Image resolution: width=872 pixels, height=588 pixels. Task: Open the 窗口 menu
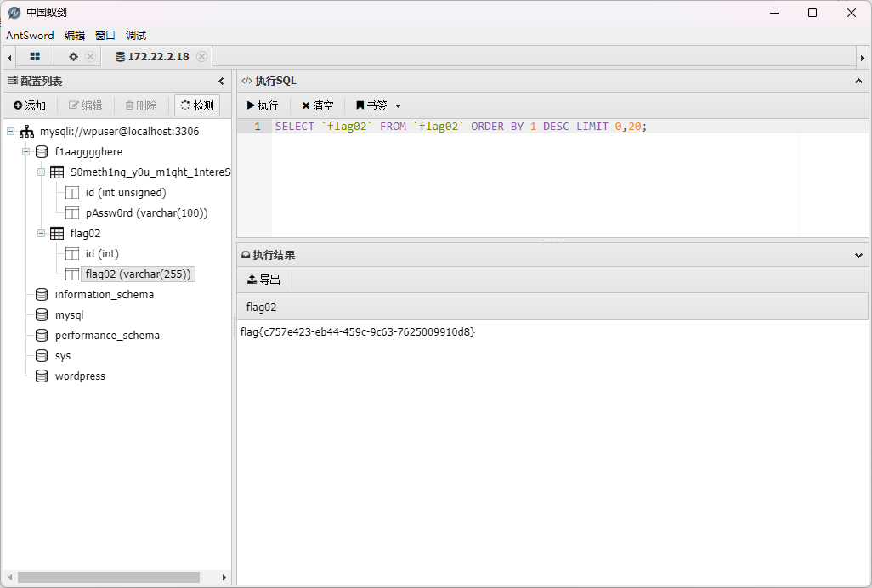coord(105,35)
